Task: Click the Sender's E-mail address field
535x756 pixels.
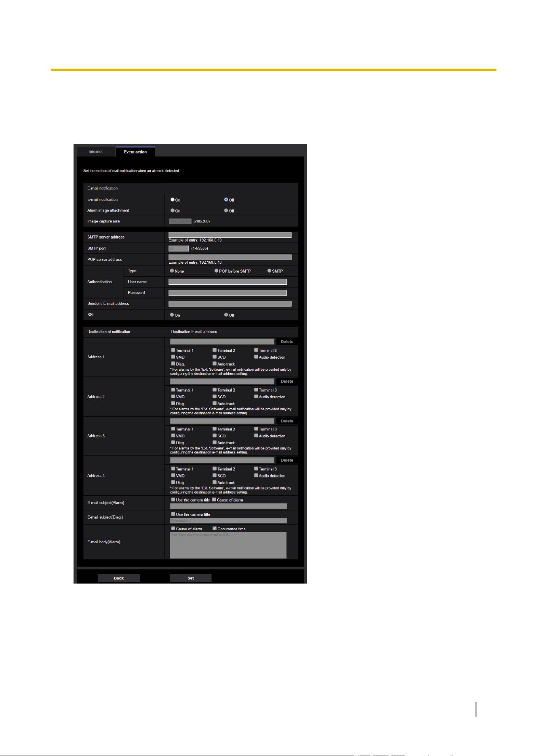Action: click(230, 304)
